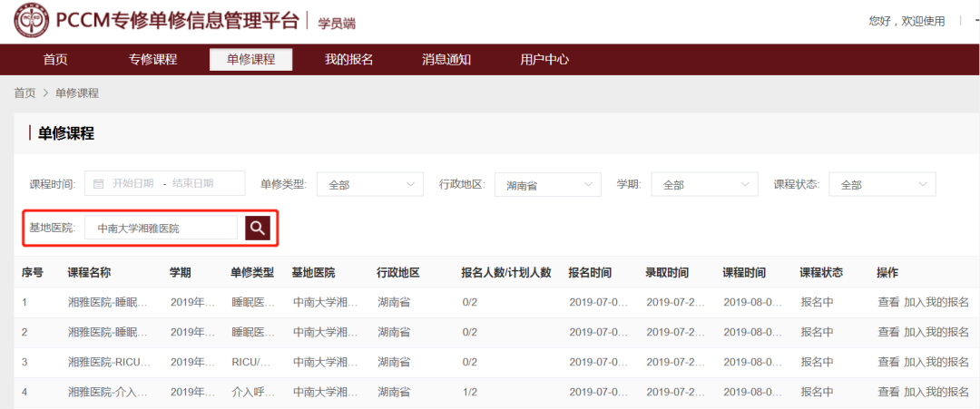The image size is (980, 409).
Task: Click the 1/2 enrollment count cell
Action: pyautogui.click(x=470, y=392)
